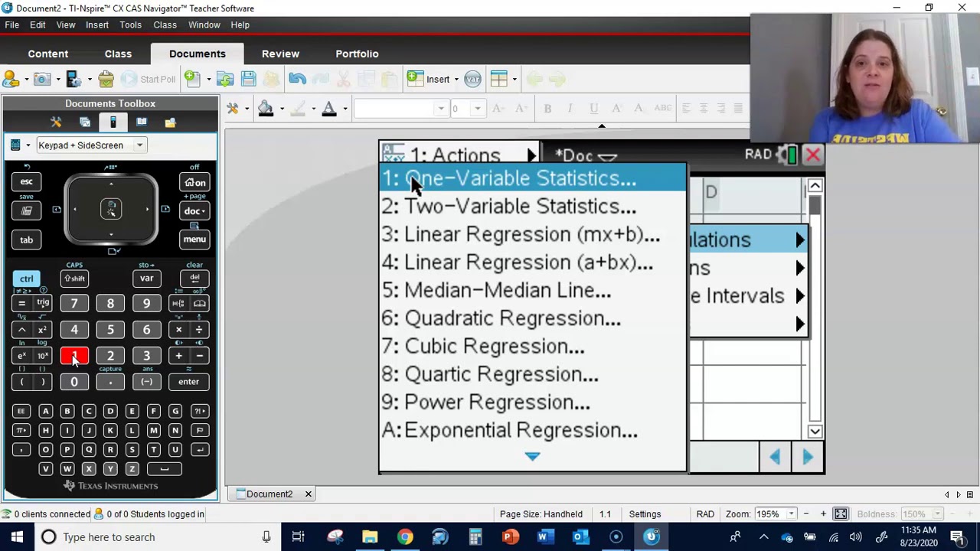Open the Page Sorter icon in toolbox
This screenshot has height=551, width=980.
(84, 122)
